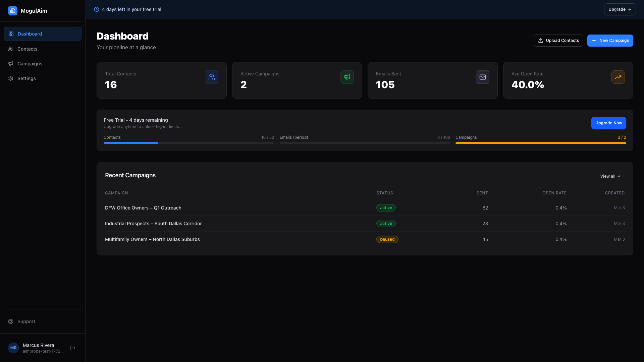
Task: Click the clock icon in the trial banner
Action: (97, 9)
